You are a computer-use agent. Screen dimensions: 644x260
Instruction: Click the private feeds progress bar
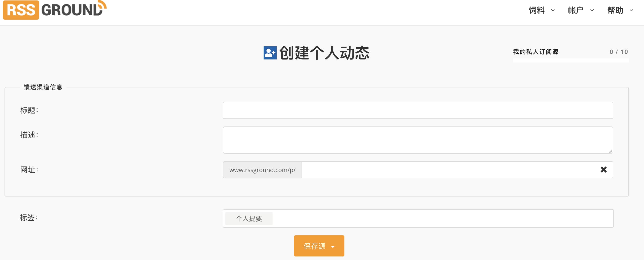click(570, 60)
